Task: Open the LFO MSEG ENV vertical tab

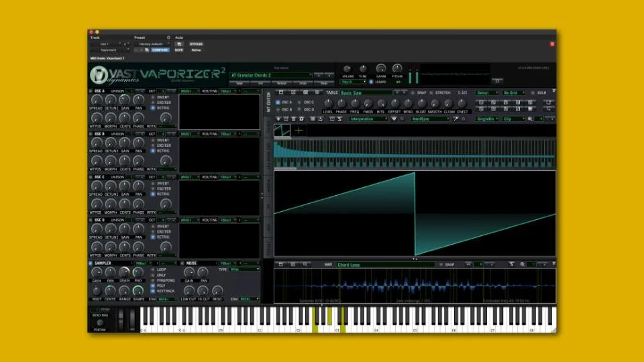Action: (x=269, y=156)
